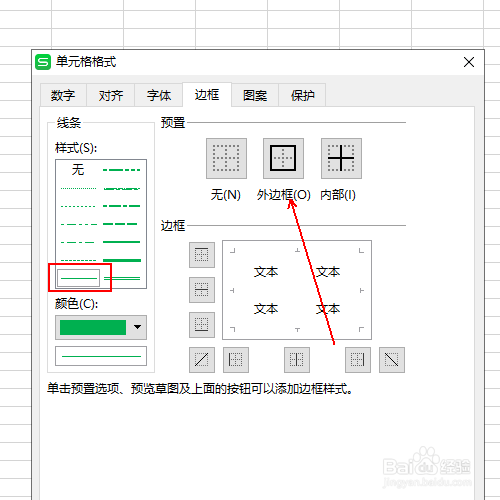Choose the finest dotted line style
500x500 pixels.
[x=79, y=188]
